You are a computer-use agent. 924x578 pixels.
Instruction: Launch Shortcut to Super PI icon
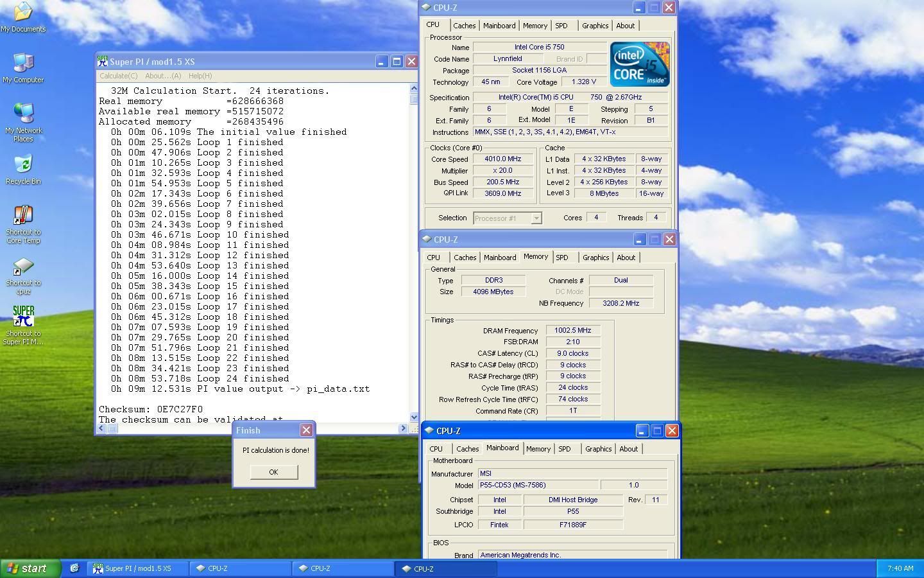23,326
